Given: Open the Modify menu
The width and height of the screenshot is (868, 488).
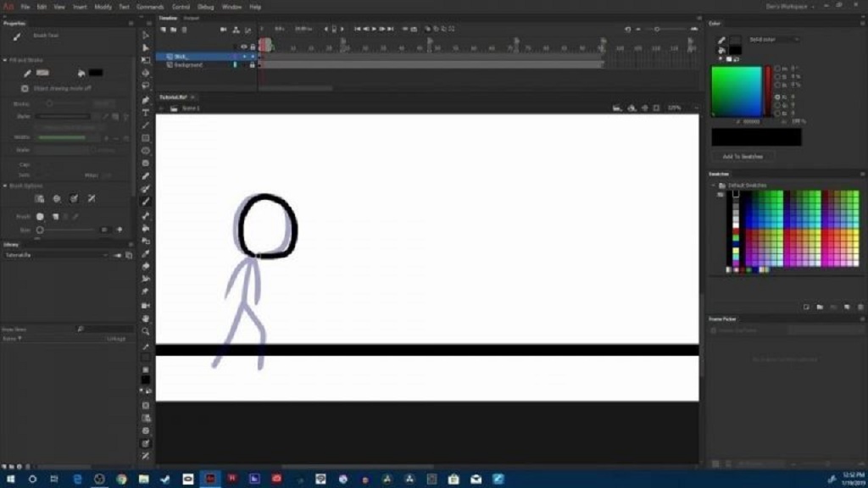Looking at the screenshot, I should tap(103, 7).
